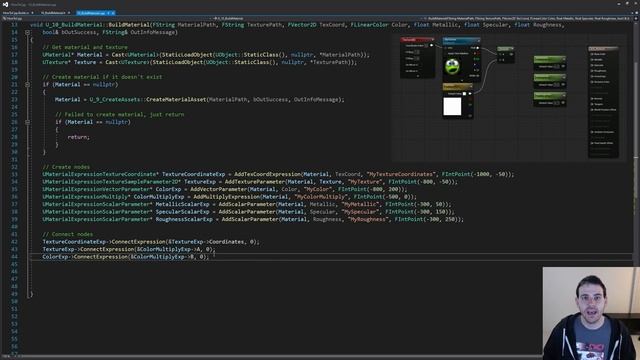
Task: Click AddTexCoordExpression call on line 33
Action: (267, 174)
